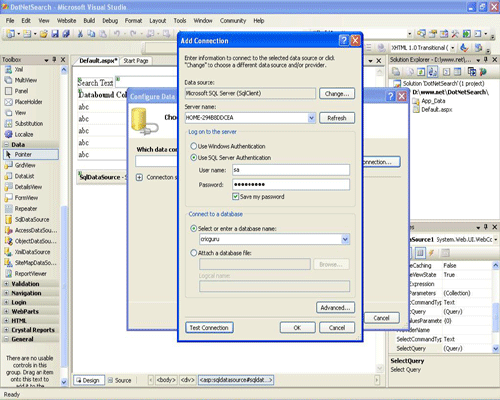Click Toolbox scrollbar up arrow
500x400 pixels.
[64, 70]
